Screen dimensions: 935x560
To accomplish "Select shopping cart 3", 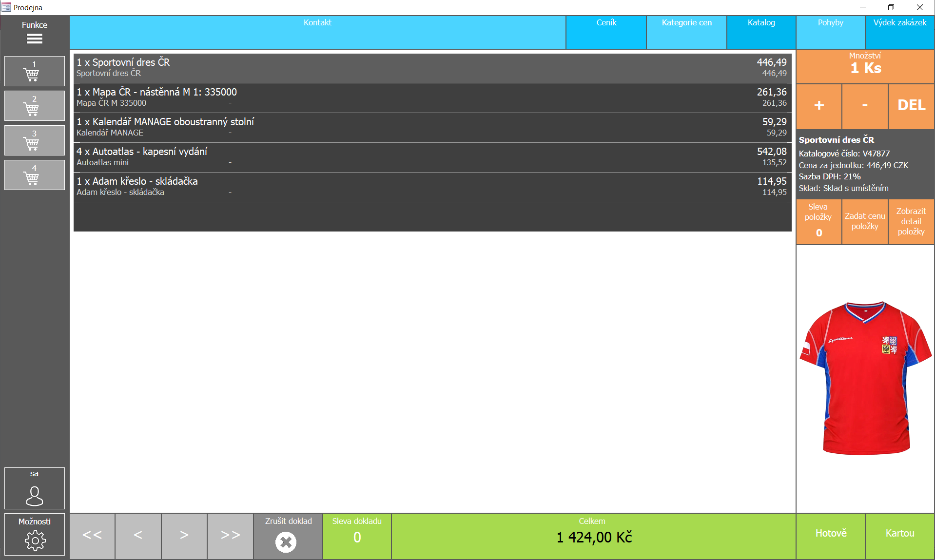I will tap(34, 140).
